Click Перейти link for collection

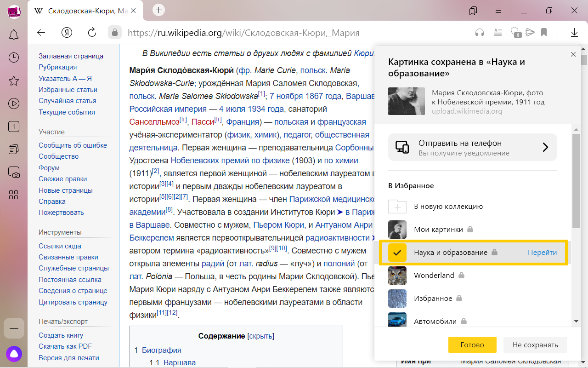[542, 253]
